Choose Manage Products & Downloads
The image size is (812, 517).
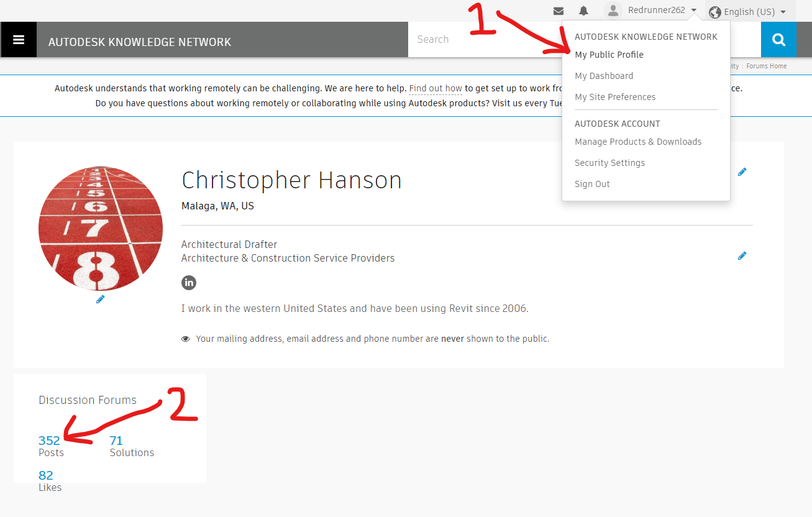638,142
